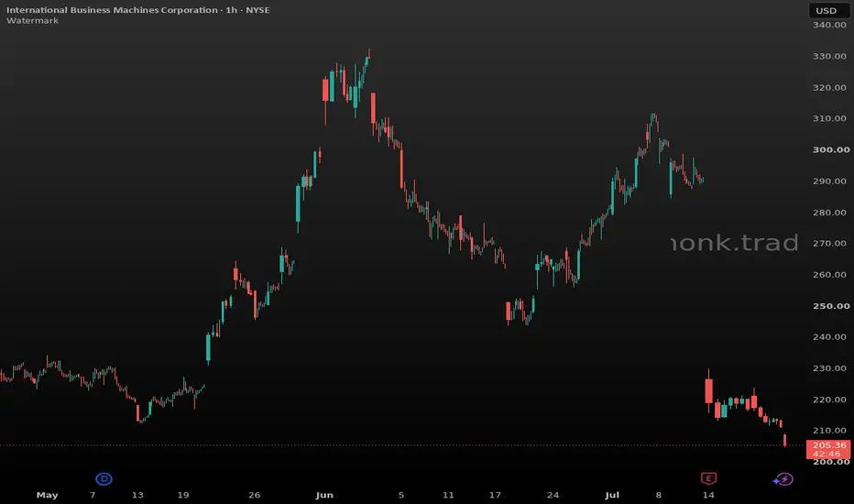
Task: Click the '5' date on time axis
Action: [400, 495]
